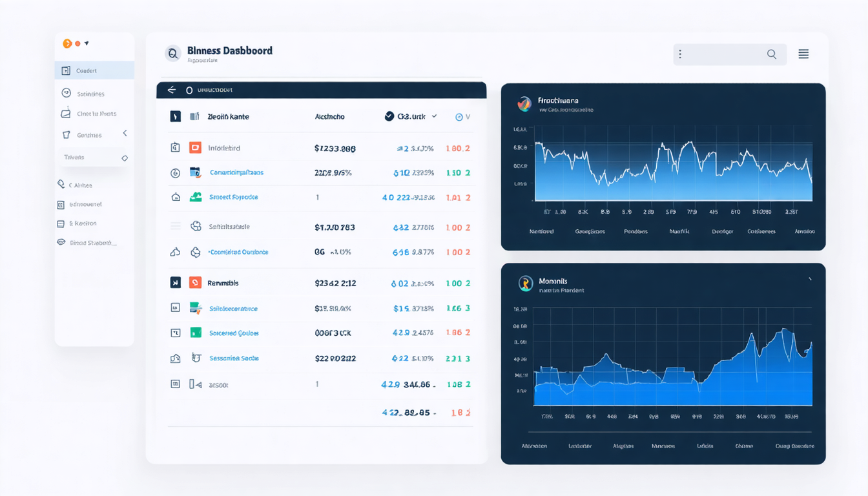Click the three-dot icon in the search box
Viewport: 868px width, 496px height.
click(x=680, y=54)
